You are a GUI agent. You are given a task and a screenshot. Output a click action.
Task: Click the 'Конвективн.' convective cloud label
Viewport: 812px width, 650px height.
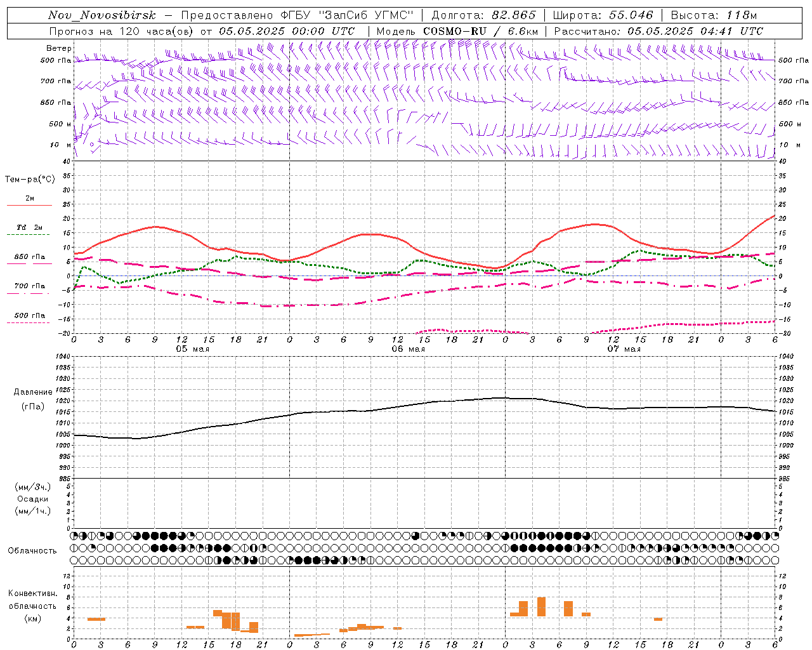pyautogui.click(x=33, y=594)
